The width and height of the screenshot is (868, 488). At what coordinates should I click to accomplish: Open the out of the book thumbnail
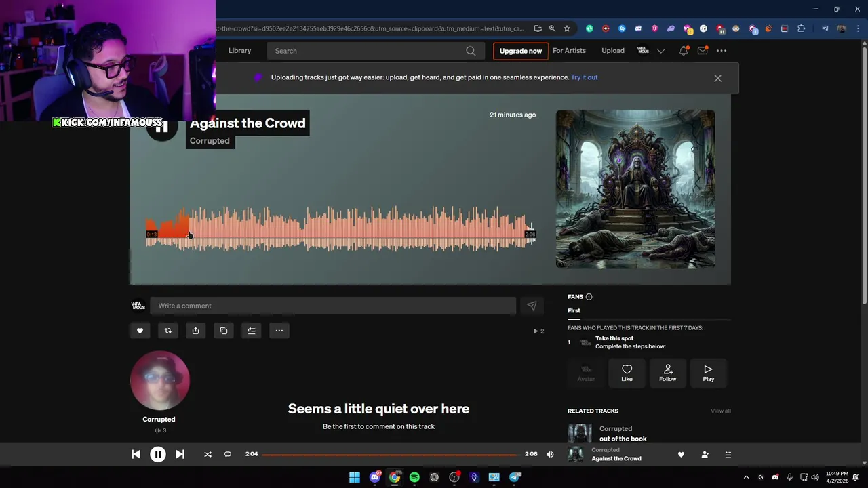click(580, 433)
